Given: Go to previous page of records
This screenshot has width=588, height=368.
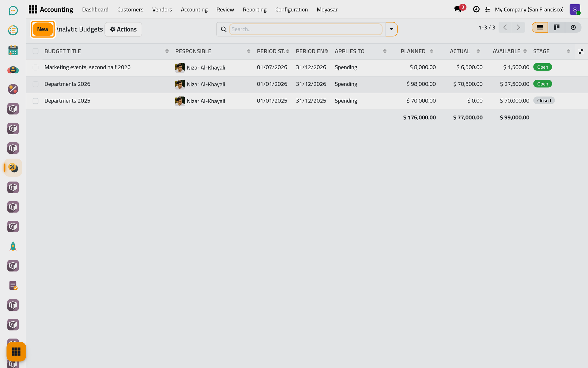Looking at the screenshot, I should (505, 28).
